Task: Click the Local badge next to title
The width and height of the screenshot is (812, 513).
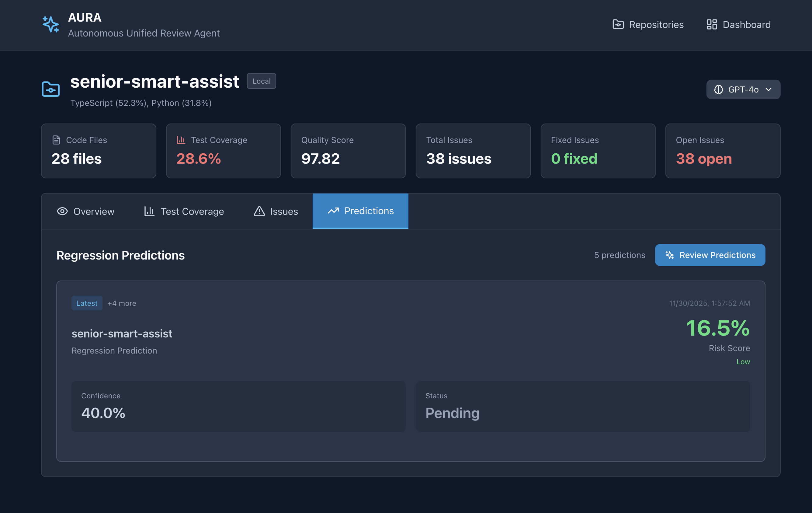Action: tap(261, 81)
